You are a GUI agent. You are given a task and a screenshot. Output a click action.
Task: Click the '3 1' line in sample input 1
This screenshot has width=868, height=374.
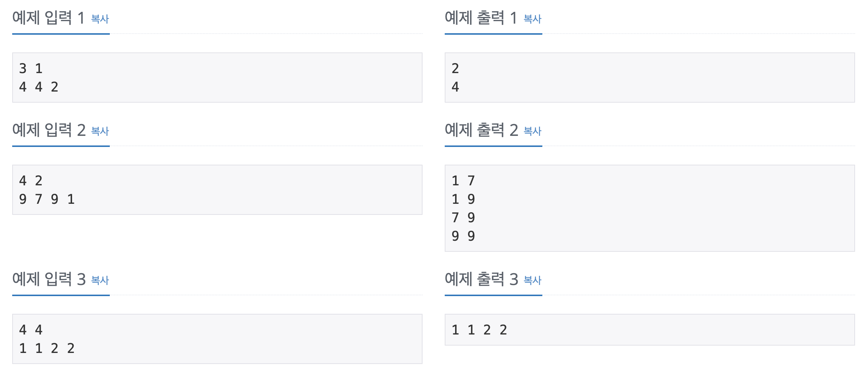31,68
